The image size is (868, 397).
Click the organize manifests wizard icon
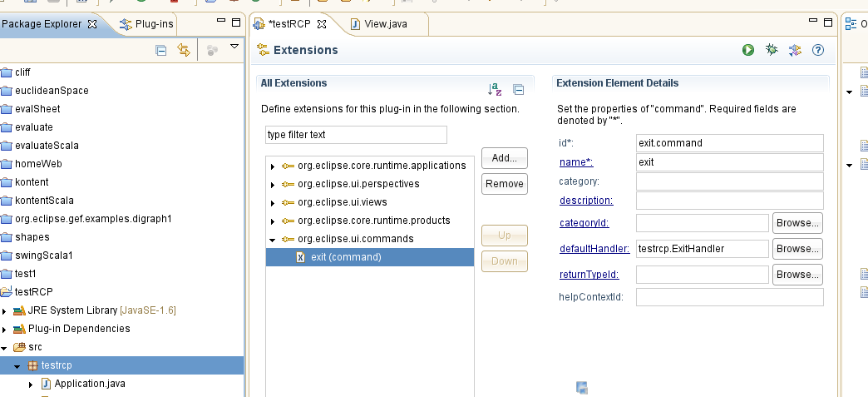(x=795, y=50)
